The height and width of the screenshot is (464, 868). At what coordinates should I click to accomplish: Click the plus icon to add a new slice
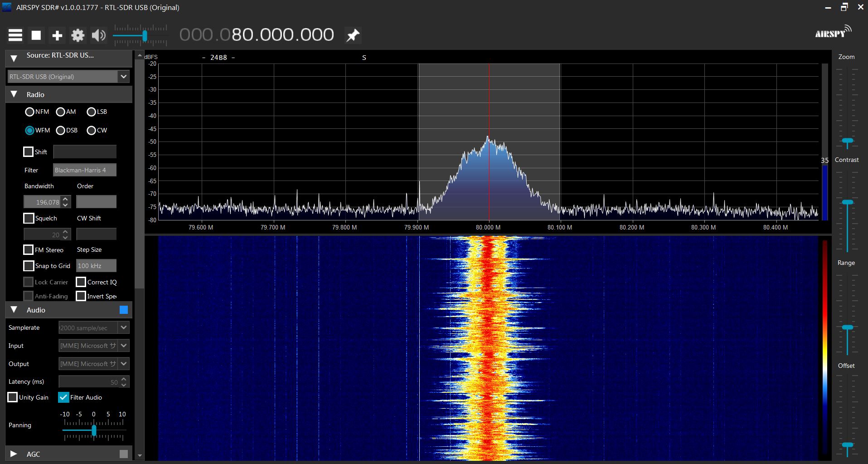point(57,35)
